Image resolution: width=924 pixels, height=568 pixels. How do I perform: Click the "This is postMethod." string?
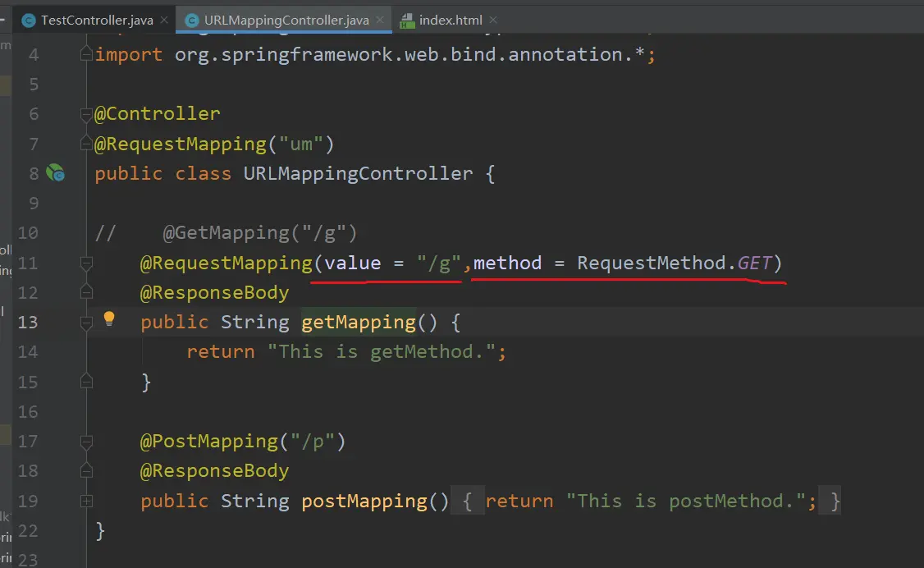pos(686,501)
